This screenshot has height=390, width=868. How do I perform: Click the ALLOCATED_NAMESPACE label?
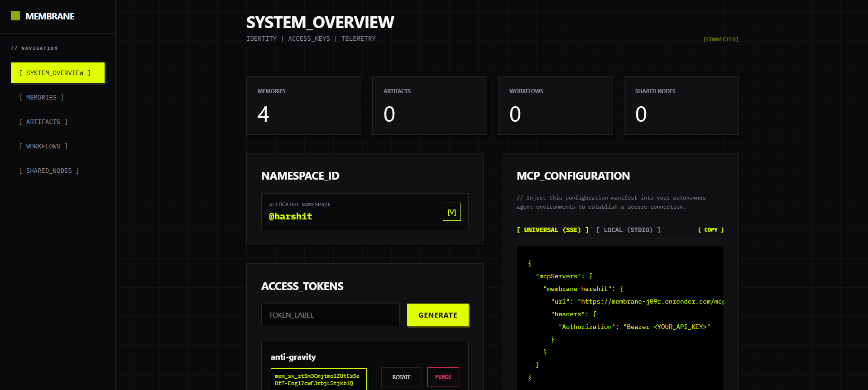pos(300,205)
